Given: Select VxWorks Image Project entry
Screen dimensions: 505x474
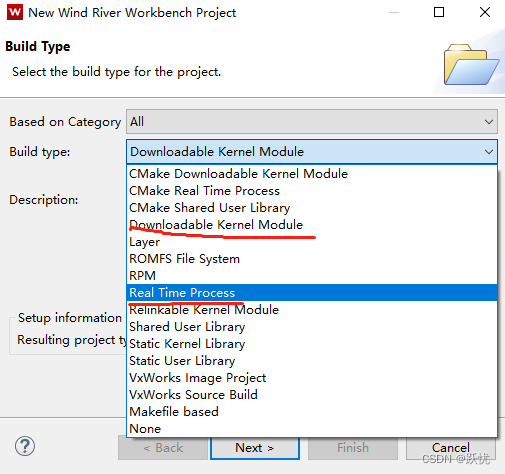Looking at the screenshot, I should pos(312,378).
